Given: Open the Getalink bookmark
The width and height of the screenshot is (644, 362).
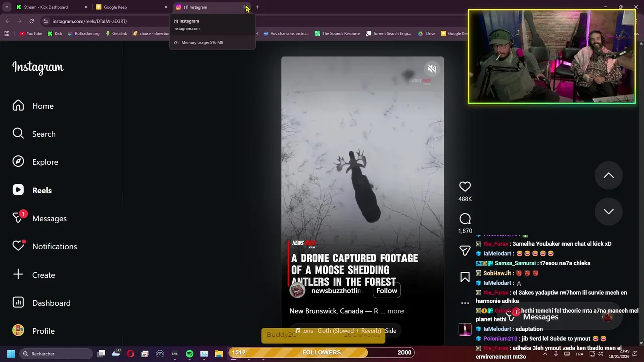Looking at the screenshot, I should (x=116, y=34).
